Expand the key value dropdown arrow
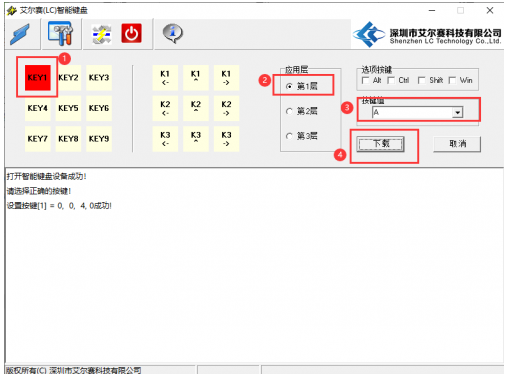The height and width of the screenshot is (379, 511). tap(458, 113)
